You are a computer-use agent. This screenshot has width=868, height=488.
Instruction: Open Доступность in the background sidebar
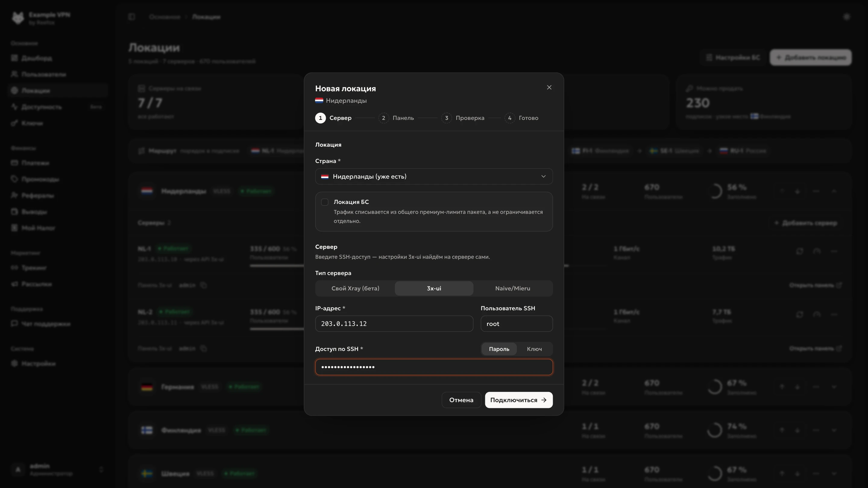click(57, 107)
